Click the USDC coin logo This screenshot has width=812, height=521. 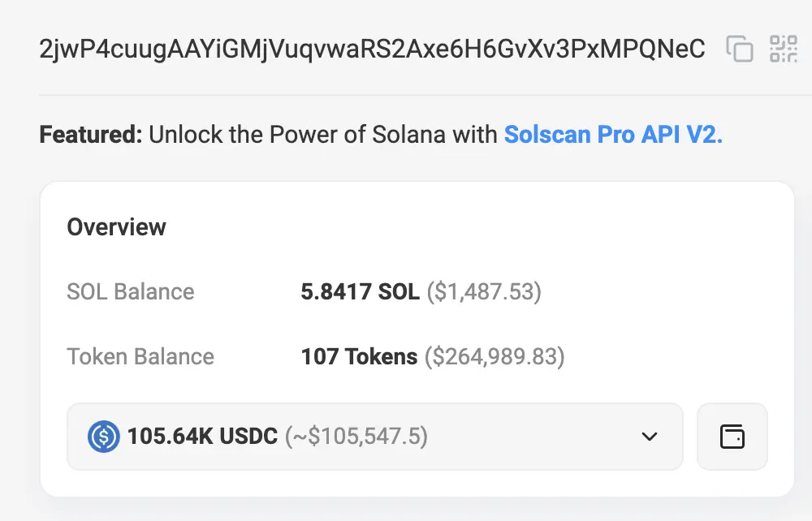click(x=104, y=437)
